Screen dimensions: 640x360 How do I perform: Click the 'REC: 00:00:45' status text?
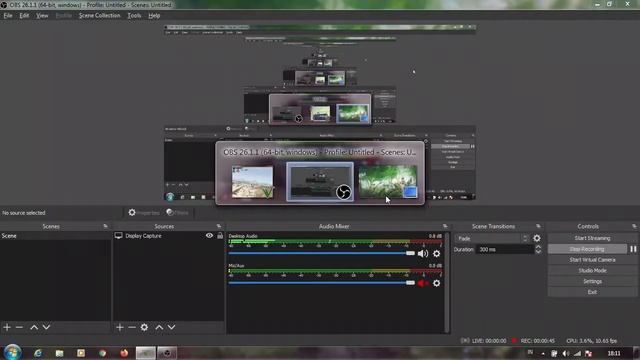click(538, 341)
